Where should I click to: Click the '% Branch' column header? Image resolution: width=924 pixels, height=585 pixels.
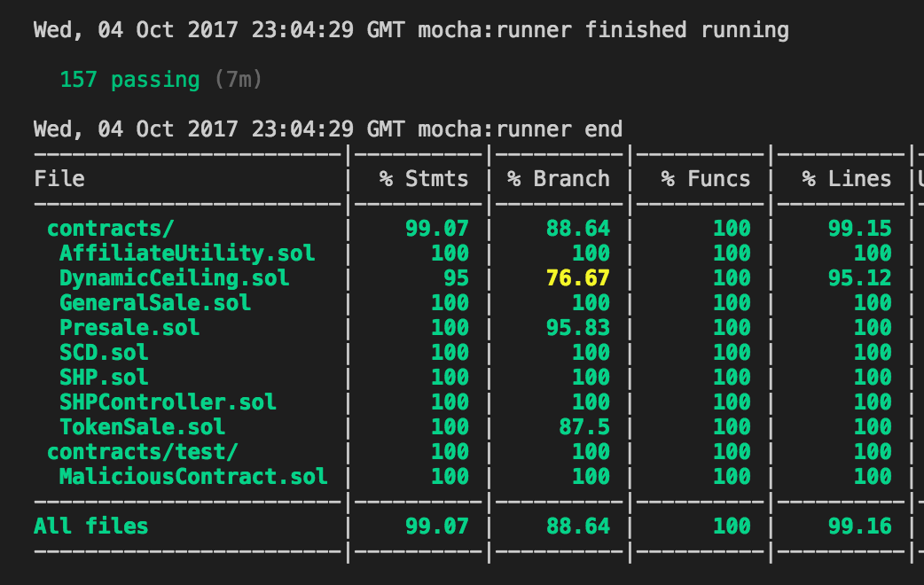point(559,178)
